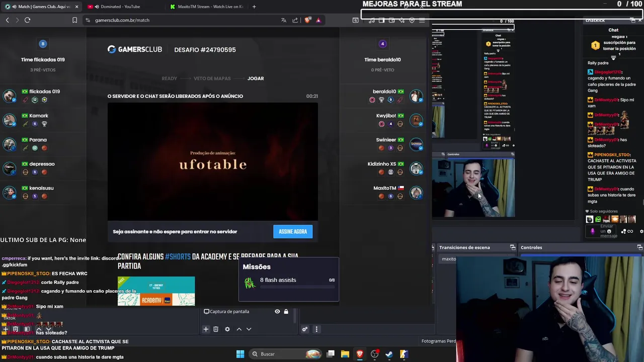Open OBS Studio from the taskbar

(x=374, y=354)
